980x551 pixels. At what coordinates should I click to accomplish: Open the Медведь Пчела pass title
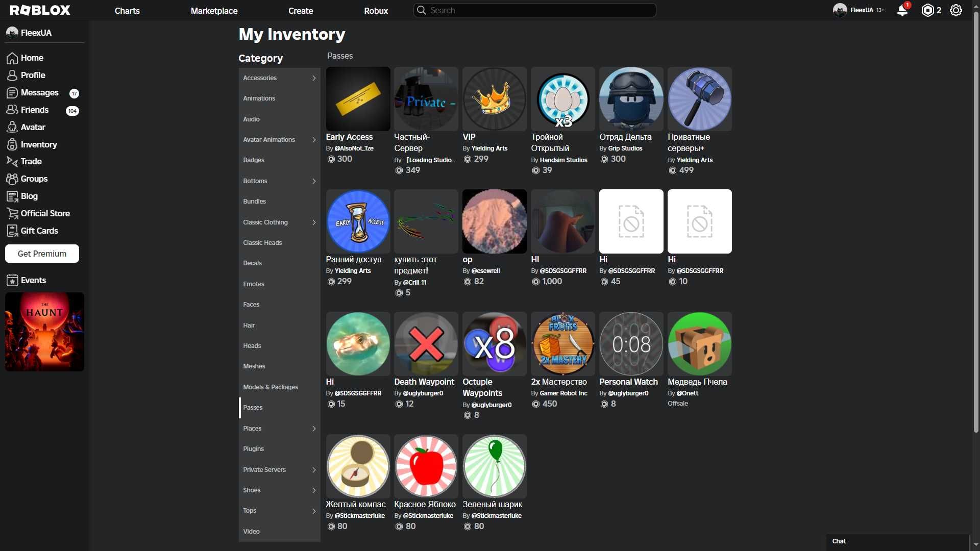[x=697, y=382]
